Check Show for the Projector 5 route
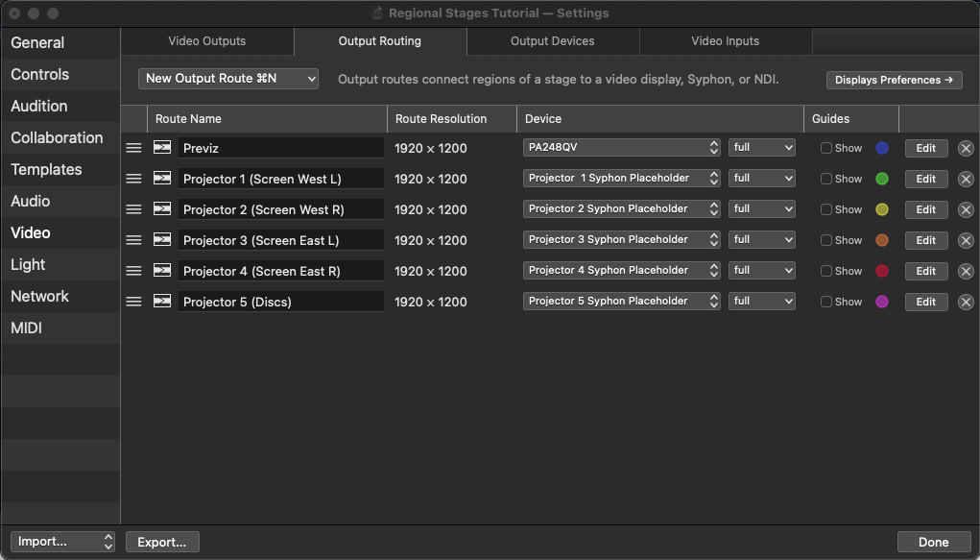The height and width of the screenshot is (560, 980). 825,302
